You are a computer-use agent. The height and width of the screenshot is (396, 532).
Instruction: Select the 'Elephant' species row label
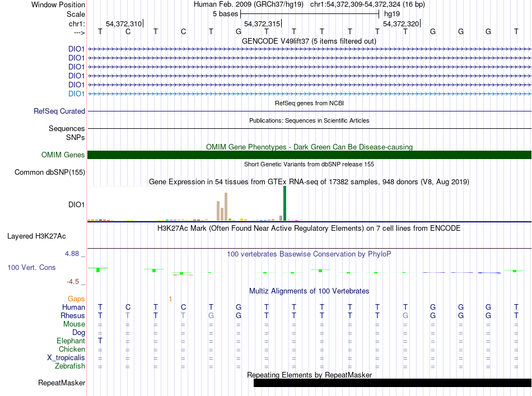pos(71,341)
